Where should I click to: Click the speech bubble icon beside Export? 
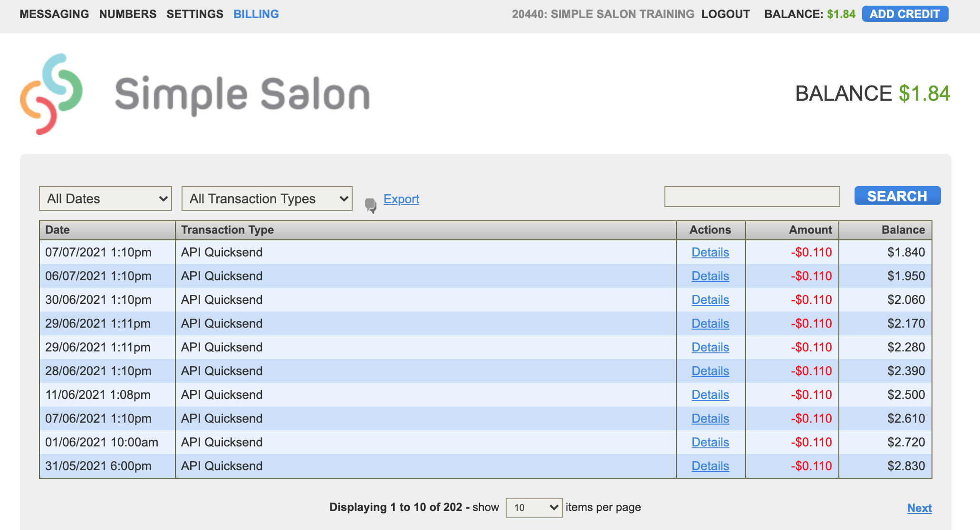[x=371, y=205]
